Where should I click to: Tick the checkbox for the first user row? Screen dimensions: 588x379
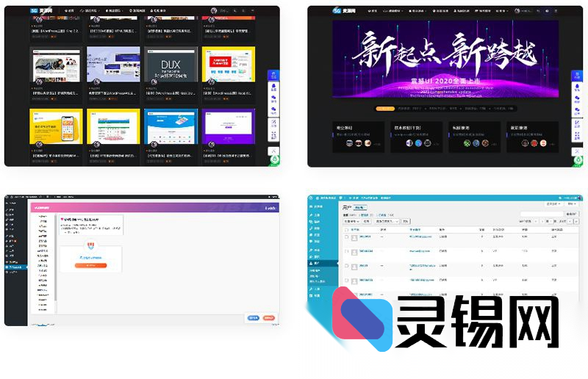point(346,237)
